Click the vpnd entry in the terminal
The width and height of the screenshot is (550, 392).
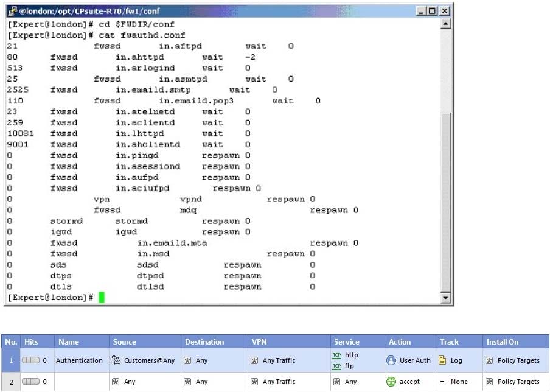coord(191,199)
